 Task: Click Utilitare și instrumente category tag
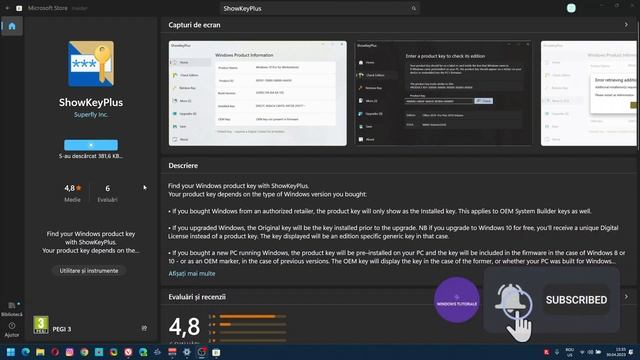tap(89, 271)
